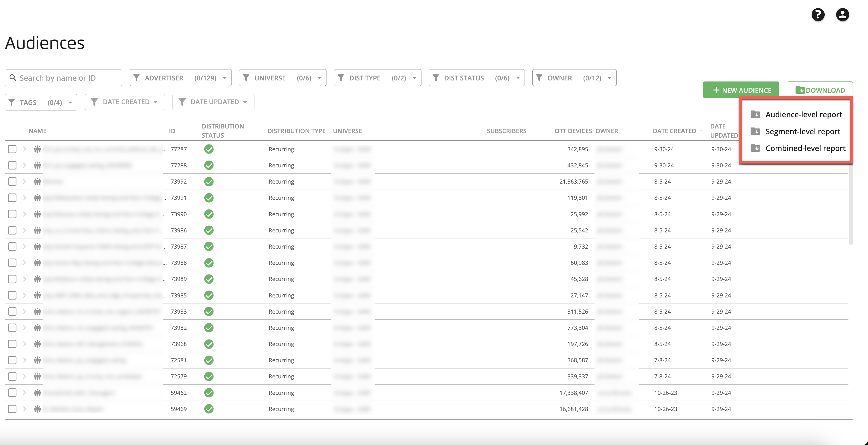The width and height of the screenshot is (868, 445).
Task: Sort by the OTT DEVICES column header
Action: point(573,131)
